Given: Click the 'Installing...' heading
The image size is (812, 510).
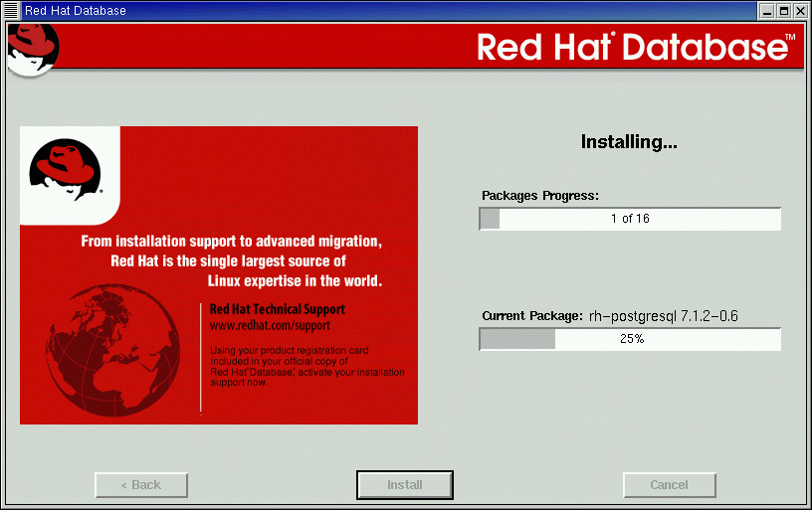Looking at the screenshot, I should point(629,142).
